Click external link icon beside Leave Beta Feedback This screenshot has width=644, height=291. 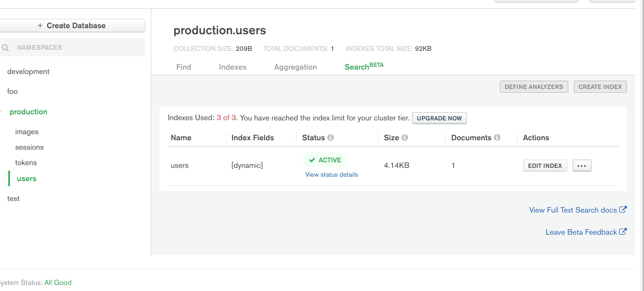point(623,232)
